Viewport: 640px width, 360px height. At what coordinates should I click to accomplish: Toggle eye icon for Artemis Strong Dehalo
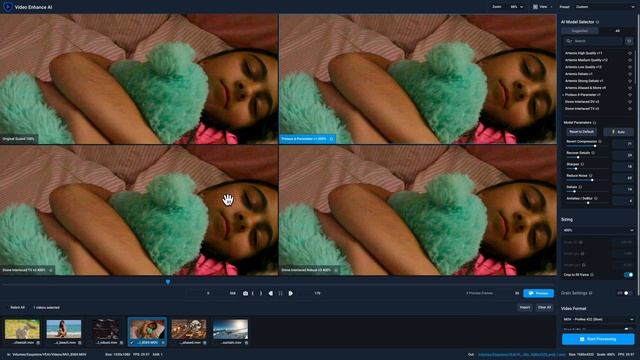tap(630, 81)
